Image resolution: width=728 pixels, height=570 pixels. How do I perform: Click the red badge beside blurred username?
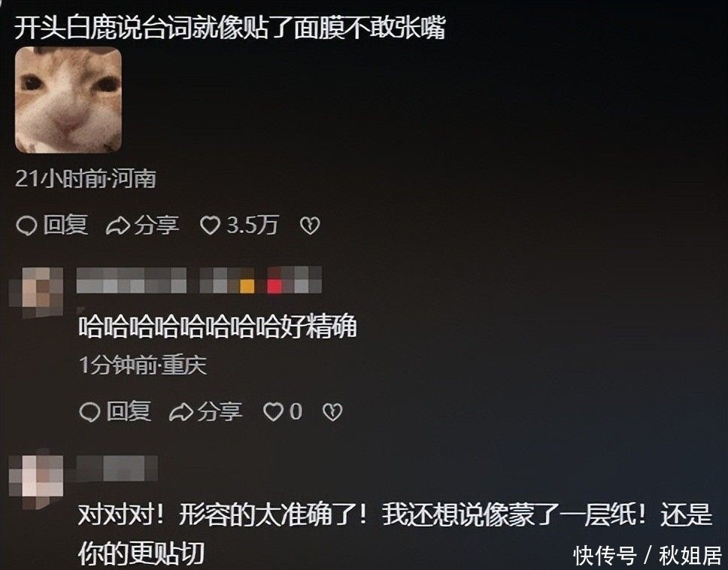pyautogui.click(x=275, y=286)
